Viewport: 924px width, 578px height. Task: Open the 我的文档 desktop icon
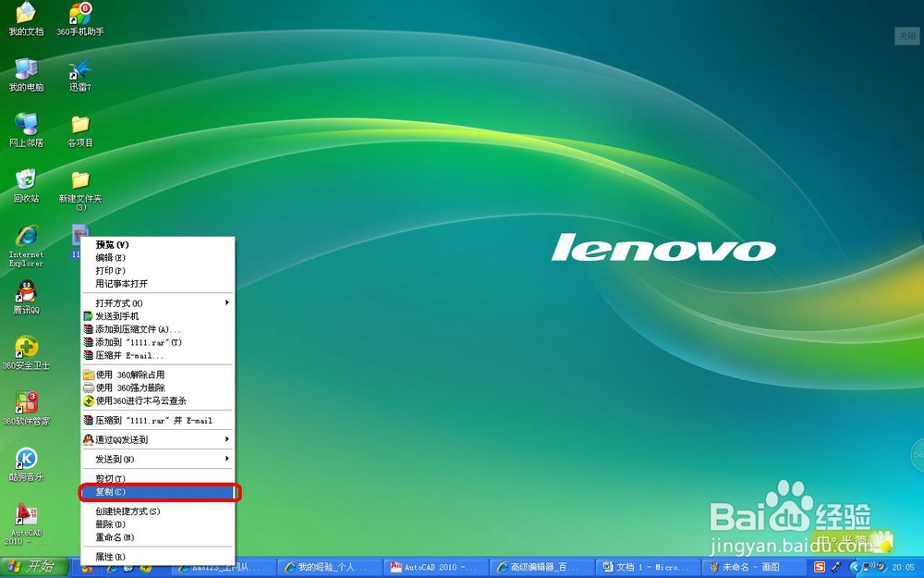26,18
